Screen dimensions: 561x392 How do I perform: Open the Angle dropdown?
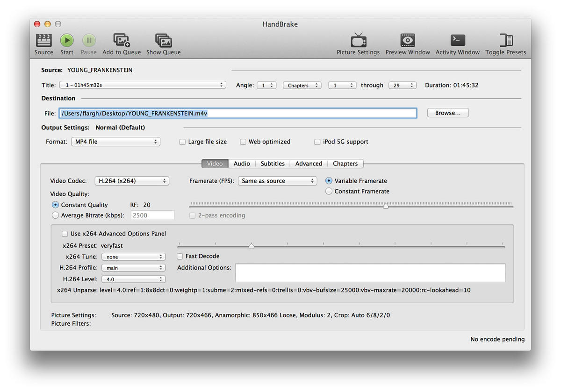pyautogui.click(x=266, y=86)
